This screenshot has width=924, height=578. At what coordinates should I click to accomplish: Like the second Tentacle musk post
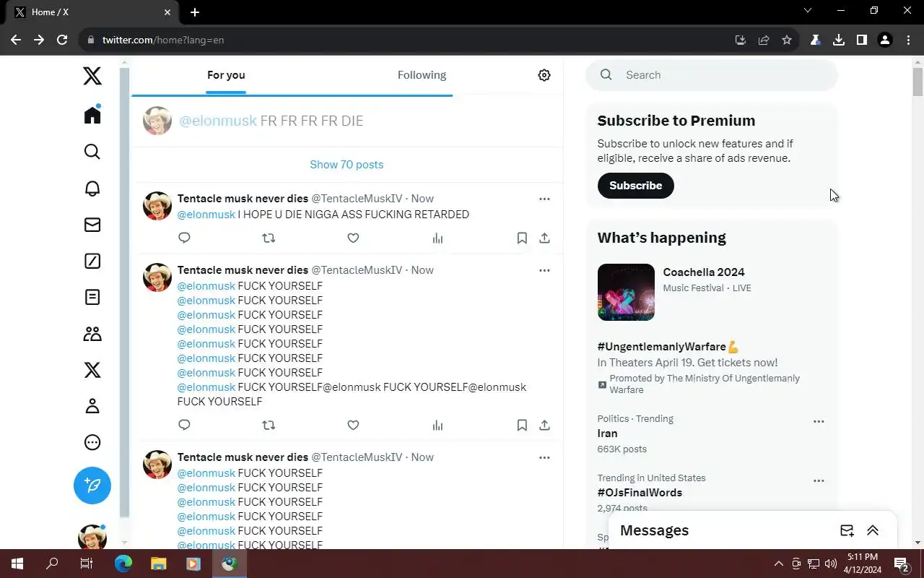coord(353,425)
